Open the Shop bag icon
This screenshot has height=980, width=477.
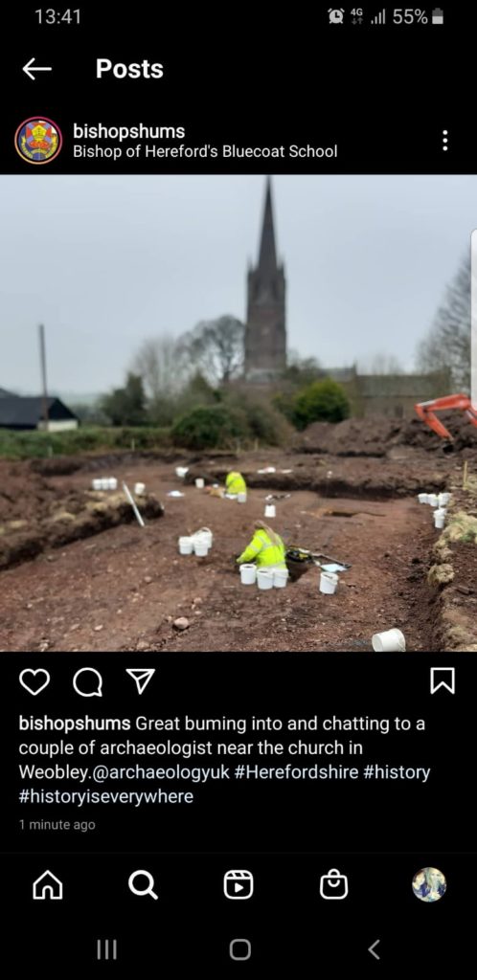pos(334,884)
